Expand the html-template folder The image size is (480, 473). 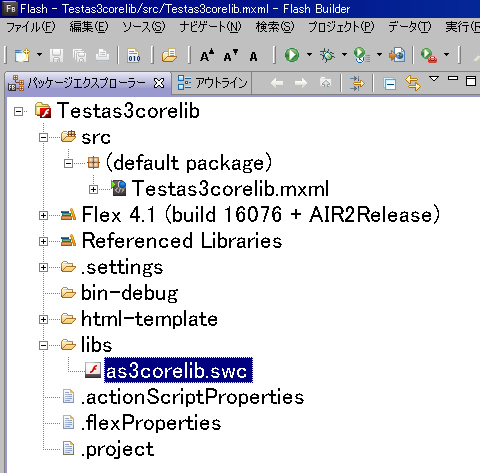(x=43, y=319)
